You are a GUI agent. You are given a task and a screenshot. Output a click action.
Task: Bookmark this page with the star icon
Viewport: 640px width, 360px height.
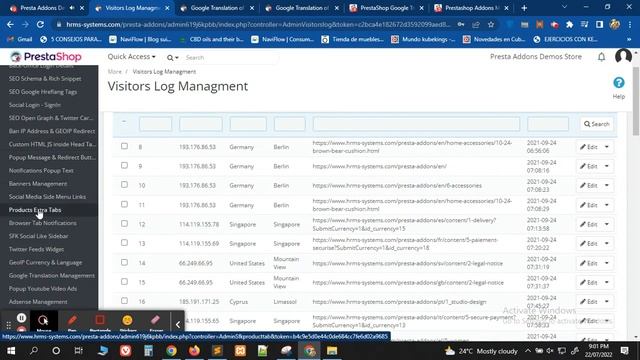[x=491, y=24]
